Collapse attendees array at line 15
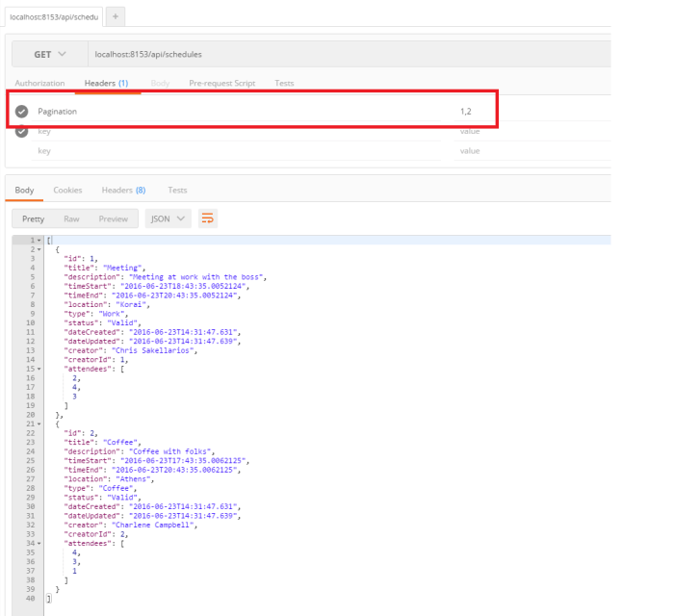Screen dimensions: 674x616 click(x=39, y=369)
